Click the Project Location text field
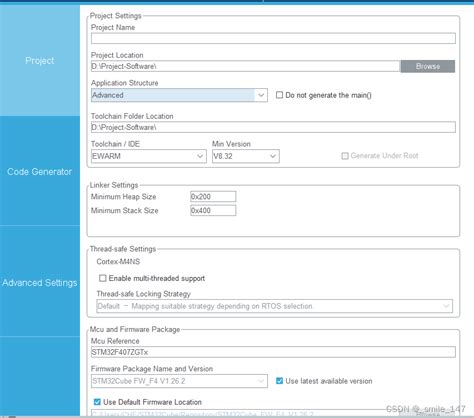This screenshot has width=474, height=418. point(245,66)
